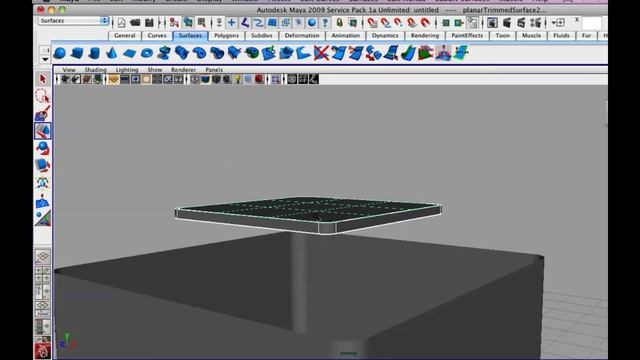This screenshot has width=640, height=360.
Task: Create a NURBS cube from shelf
Action: click(77, 53)
